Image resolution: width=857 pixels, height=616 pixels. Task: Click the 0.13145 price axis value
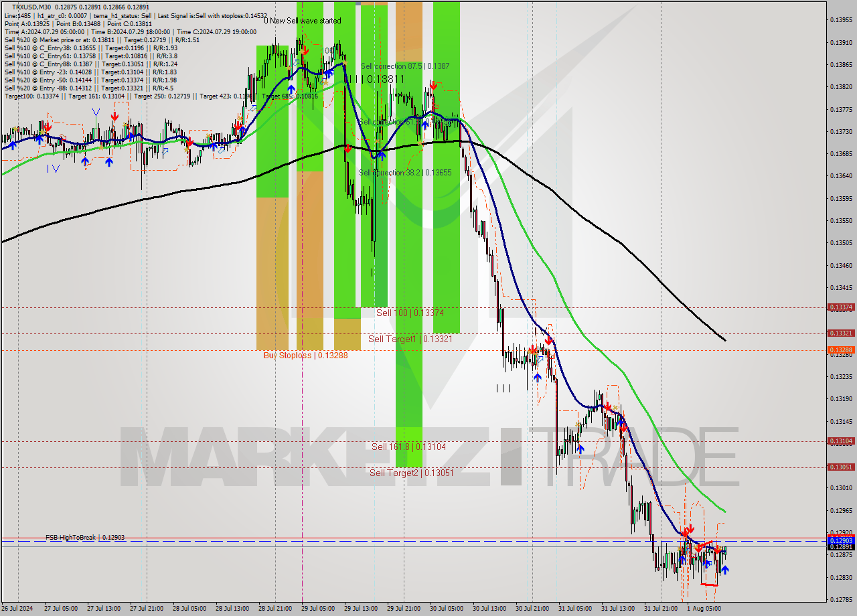click(841, 421)
